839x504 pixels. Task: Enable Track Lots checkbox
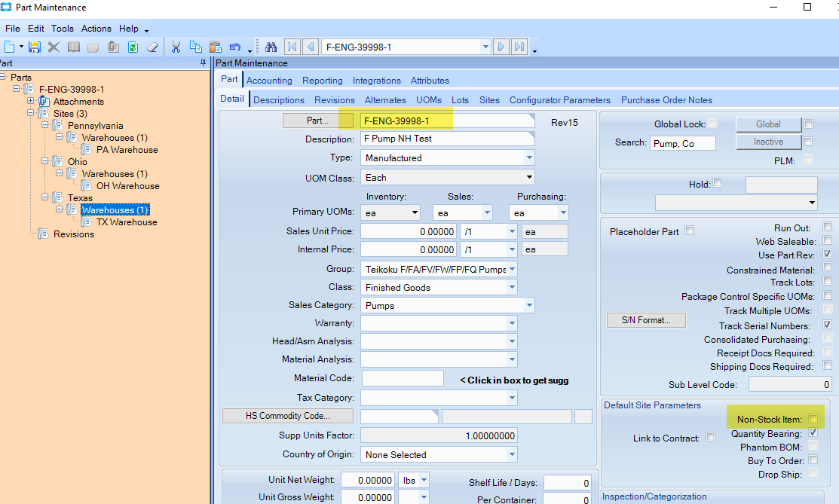click(827, 280)
